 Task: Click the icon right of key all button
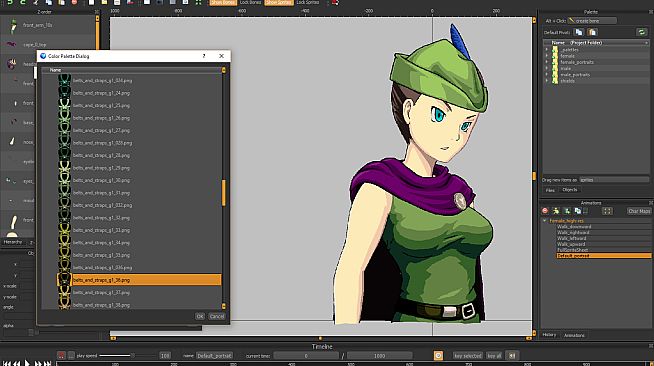point(512,356)
